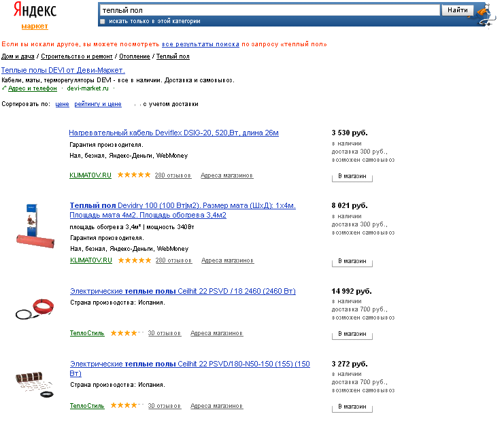Click devi-market.ru ad domain text
Image resolution: width=504 pixels, height=429 pixels.
pos(88,88)
